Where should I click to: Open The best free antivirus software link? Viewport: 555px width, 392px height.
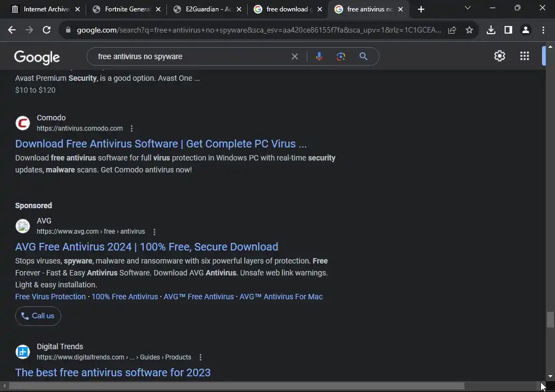[113, 372]
